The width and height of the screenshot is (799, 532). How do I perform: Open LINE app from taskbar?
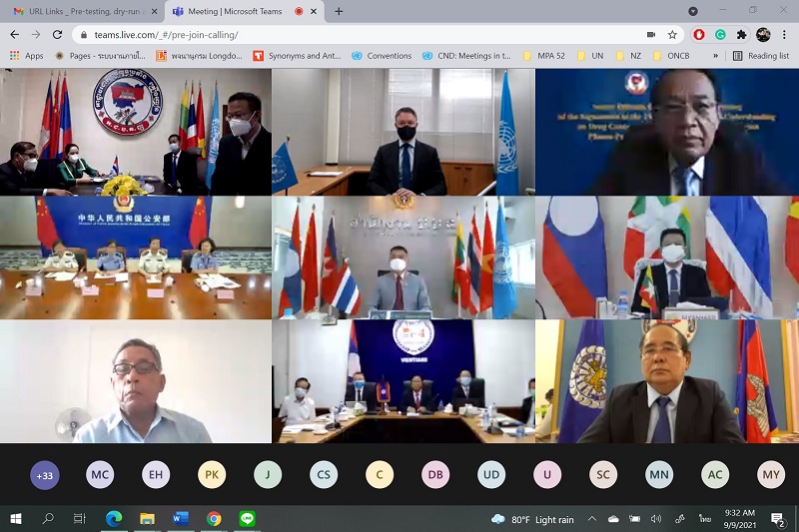(x=247, y=519)
